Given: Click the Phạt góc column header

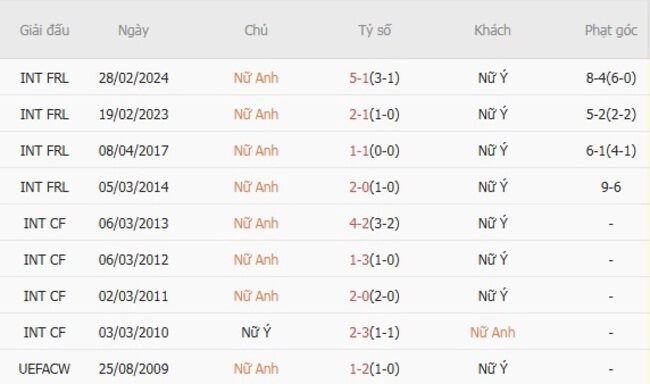Looking at the screenshot, I should click(611, 30).
